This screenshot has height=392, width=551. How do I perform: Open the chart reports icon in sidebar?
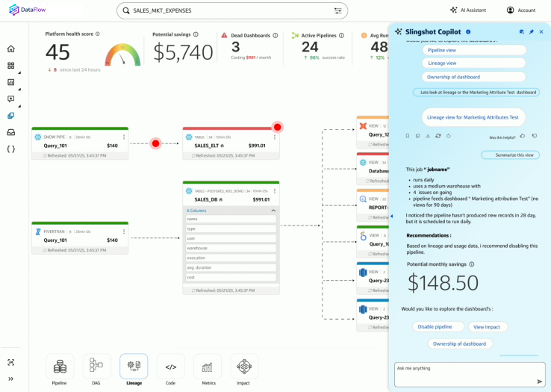tap(11, 82)
